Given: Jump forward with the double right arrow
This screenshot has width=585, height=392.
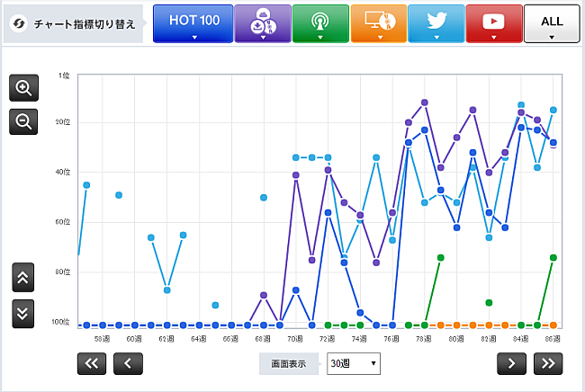Looking at the screenshot, I should tap(546, 362).
